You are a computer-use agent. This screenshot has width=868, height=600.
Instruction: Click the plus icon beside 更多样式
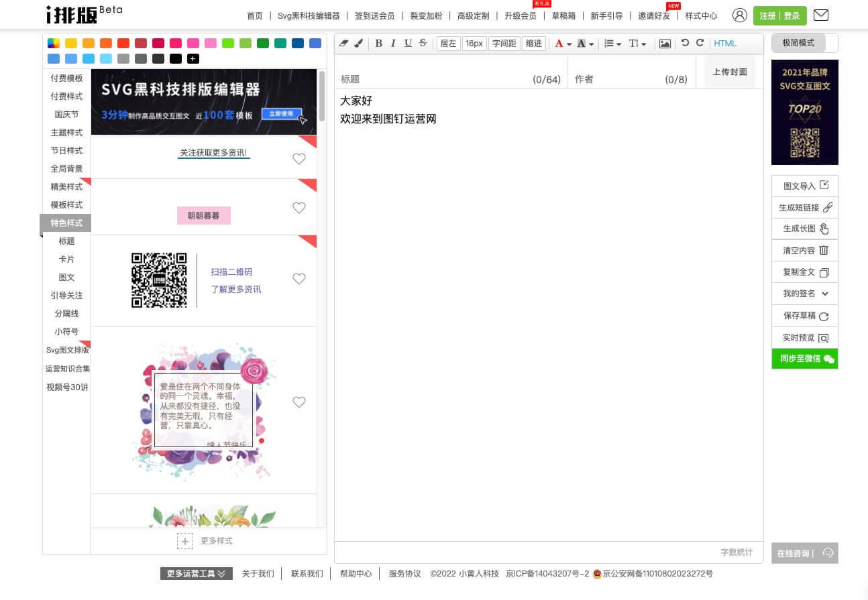click(185, 541)
